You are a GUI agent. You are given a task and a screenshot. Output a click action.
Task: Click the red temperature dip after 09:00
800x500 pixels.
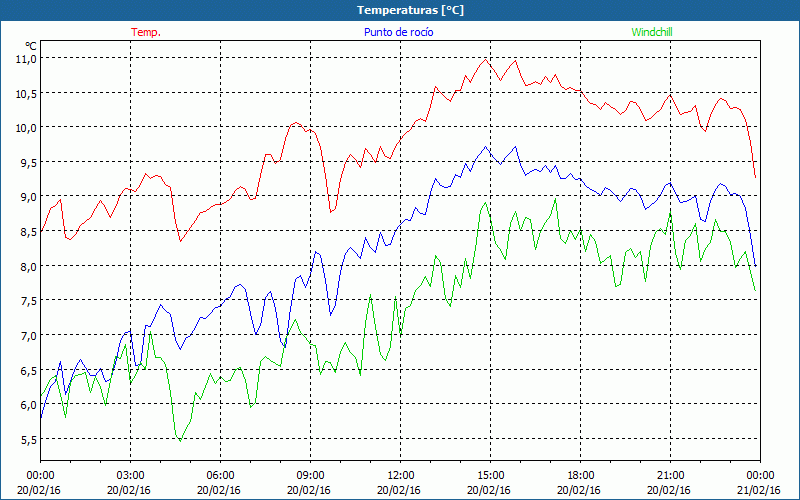pyautogui.click(x=331, y=211)
